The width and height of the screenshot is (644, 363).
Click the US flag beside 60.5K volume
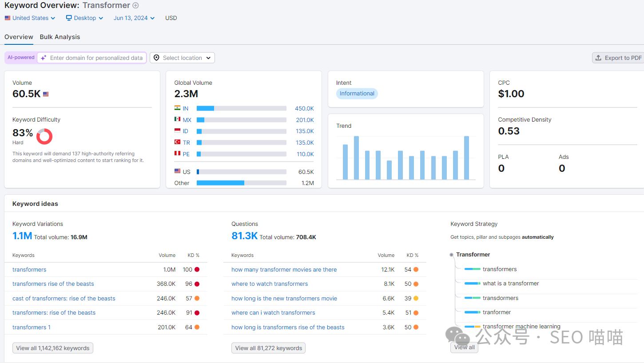pos(46,94)
